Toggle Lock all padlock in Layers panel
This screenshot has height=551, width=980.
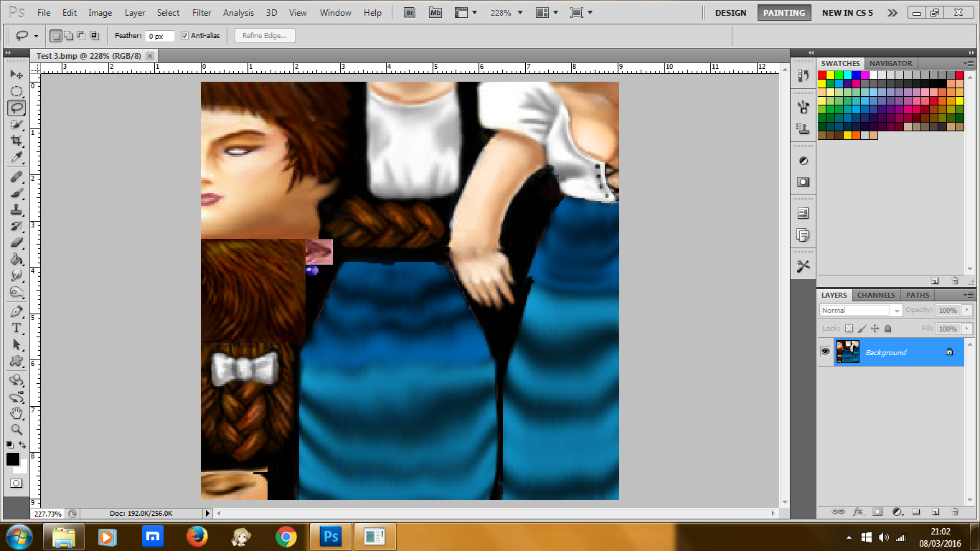(887, 329)
